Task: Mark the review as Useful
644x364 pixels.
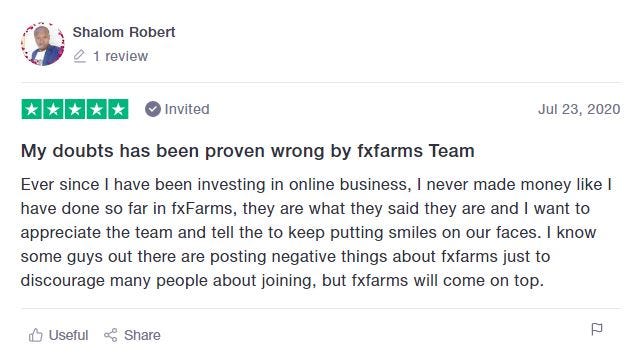Action: [x=58, y=335]
